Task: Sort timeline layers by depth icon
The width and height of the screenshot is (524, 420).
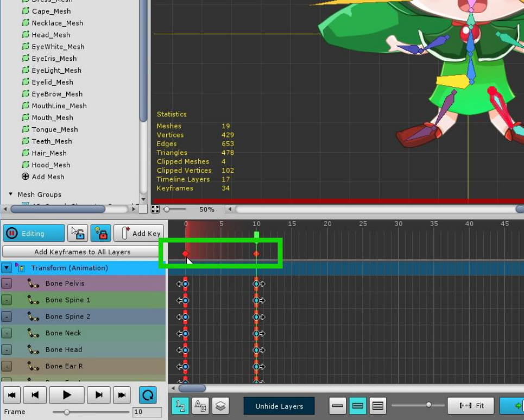Action: [x=220, y=406]
